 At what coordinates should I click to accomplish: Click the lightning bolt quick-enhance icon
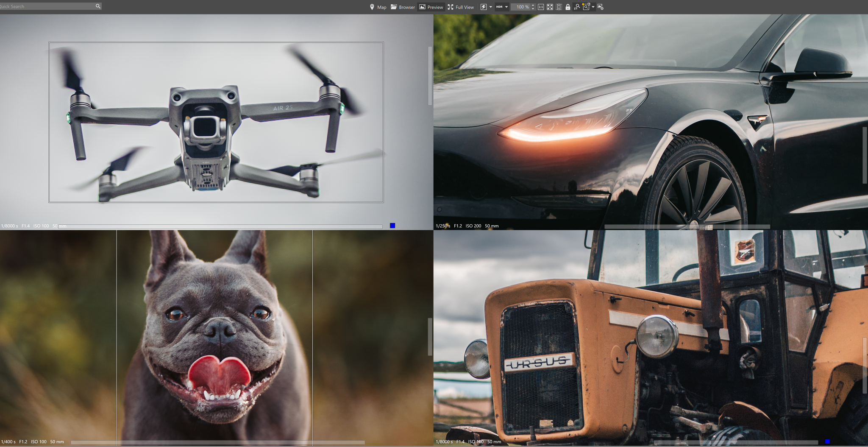(x=483, y=7)
